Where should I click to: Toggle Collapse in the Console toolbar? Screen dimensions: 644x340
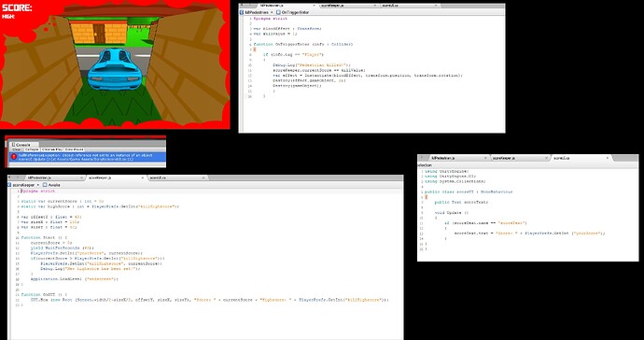point(32,149)
